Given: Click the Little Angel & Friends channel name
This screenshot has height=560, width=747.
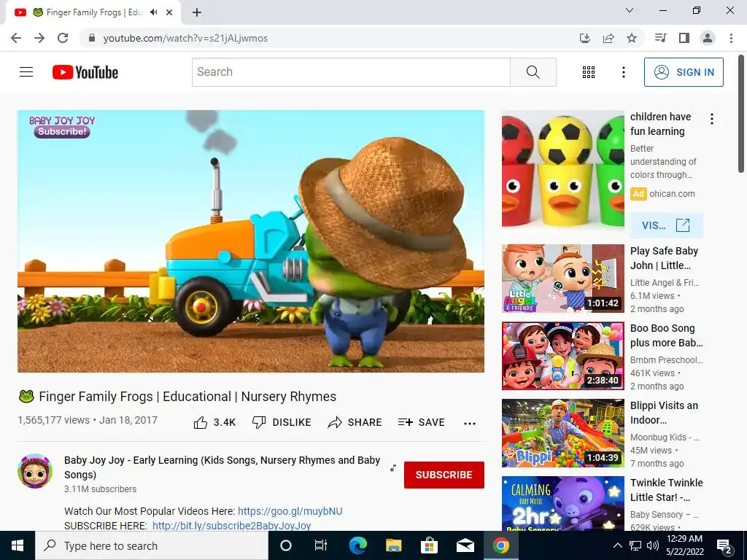Looking at the screenshot, I should (x=665, y=282).
